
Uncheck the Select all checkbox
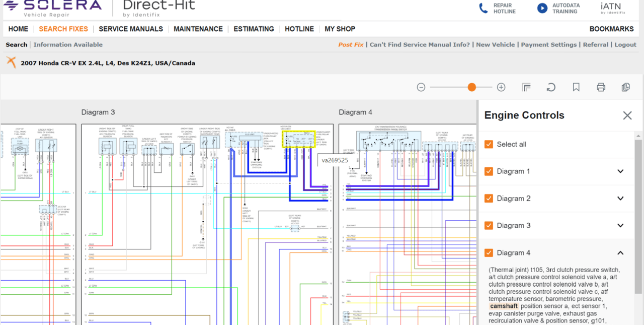tap(489, 144)
